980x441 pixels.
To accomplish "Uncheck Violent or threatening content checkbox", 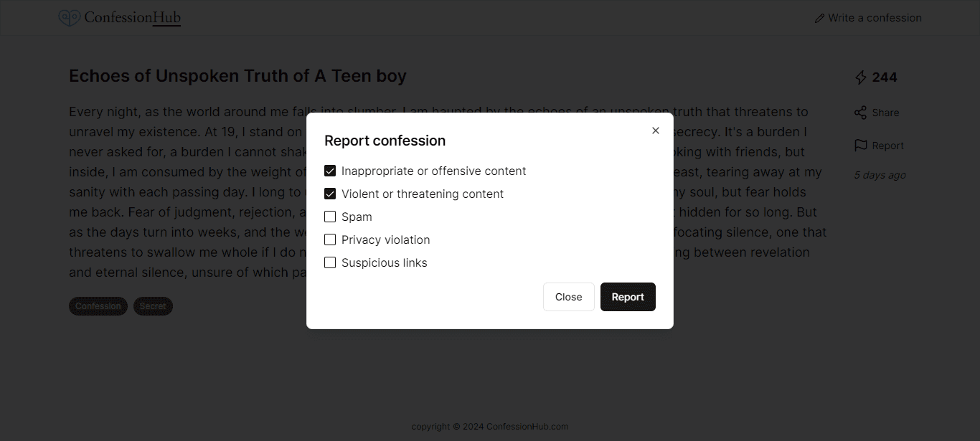I will (330, 194).
